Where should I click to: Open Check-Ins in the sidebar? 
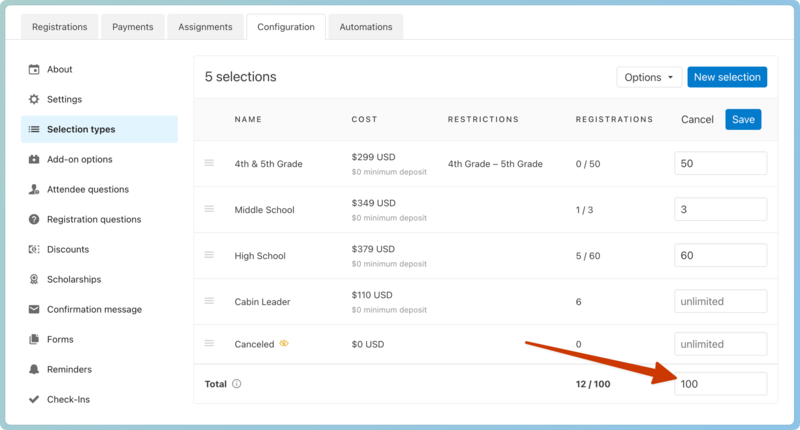point(68,400)
